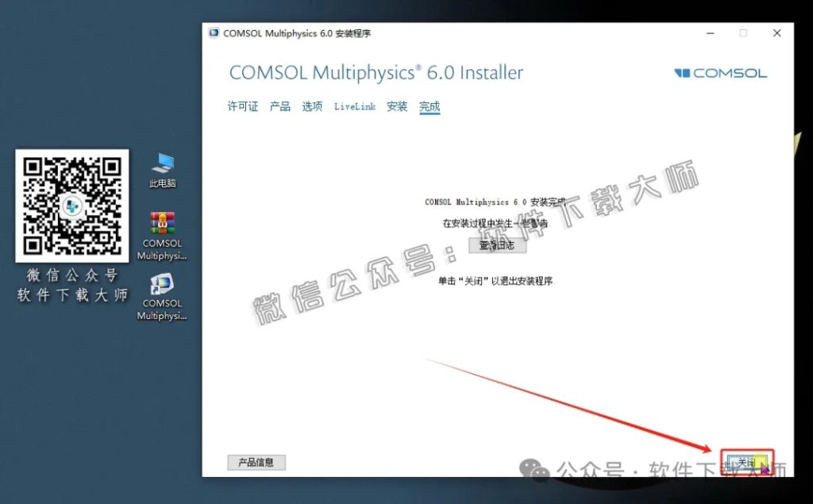Click the 查看日志 button to view logs
Image resolution: width=813 pixels, height=504 pixels.
(497, 244)
